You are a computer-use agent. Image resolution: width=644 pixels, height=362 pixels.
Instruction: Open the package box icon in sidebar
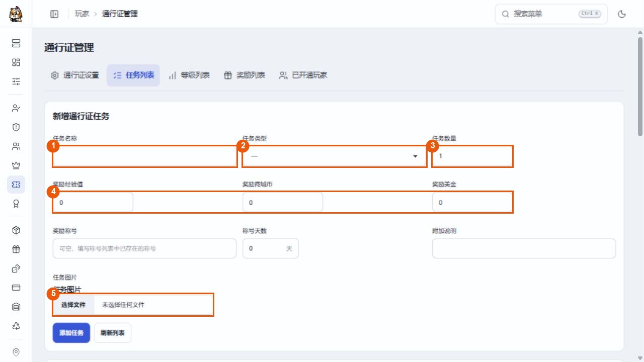16,230
